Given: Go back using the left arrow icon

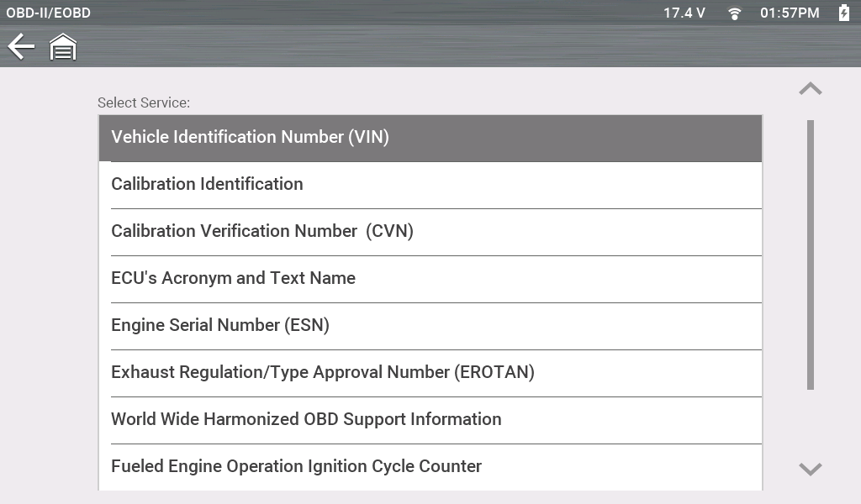Looking at the screenshot, I should 21,47.
